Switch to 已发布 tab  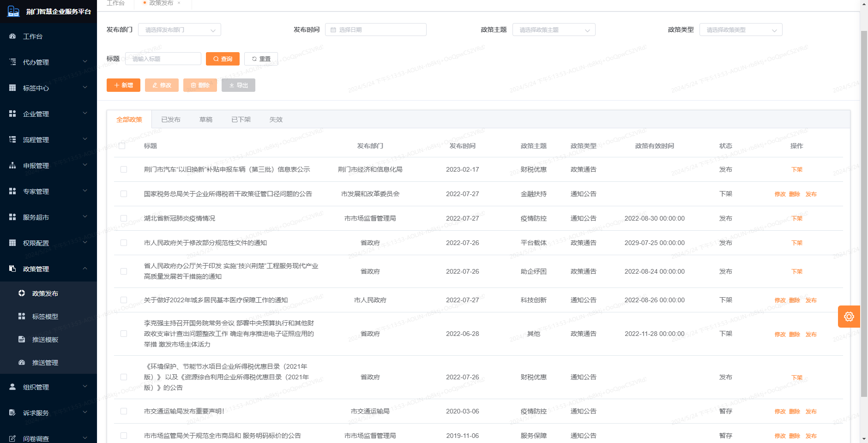tap(171, 120)
